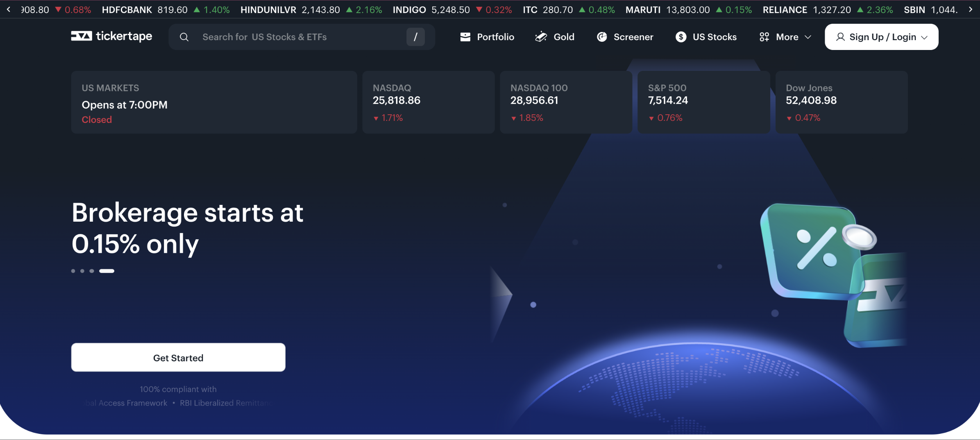The image size is (980, 440).
Task: Open the S&P 500 index card
Action: (704, 102)
